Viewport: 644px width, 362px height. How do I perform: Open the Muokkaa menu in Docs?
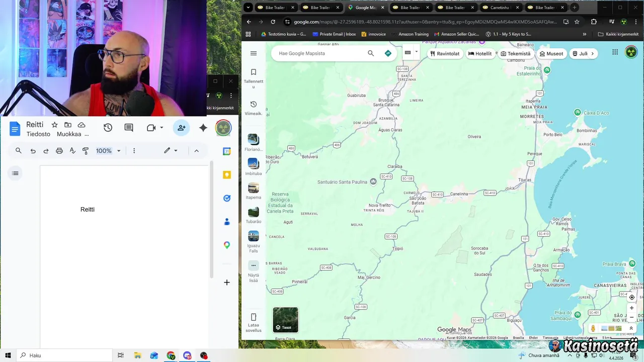69,134
